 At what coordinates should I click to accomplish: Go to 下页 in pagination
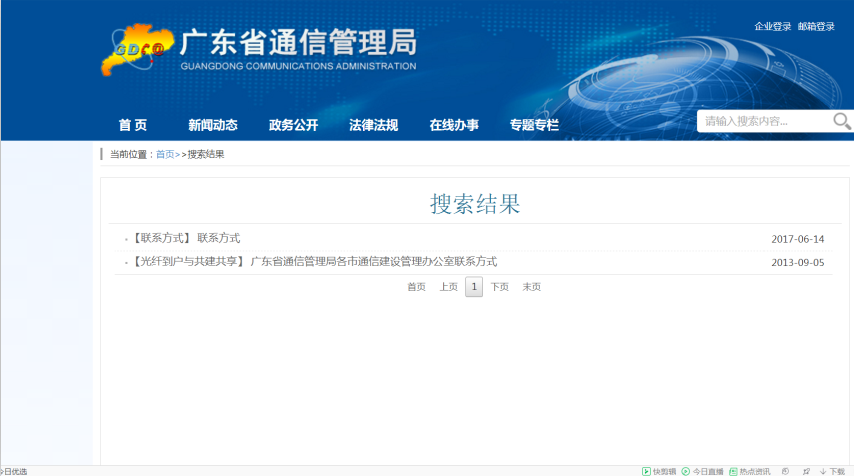(x=499, y=287)
